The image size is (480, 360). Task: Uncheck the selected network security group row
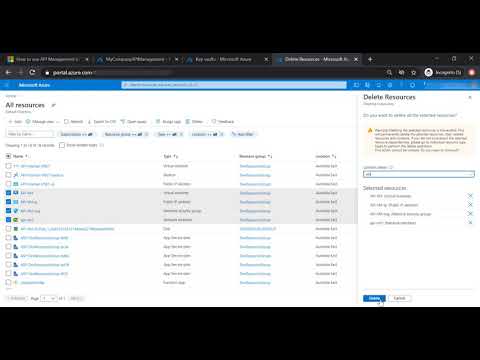[8, 211]
